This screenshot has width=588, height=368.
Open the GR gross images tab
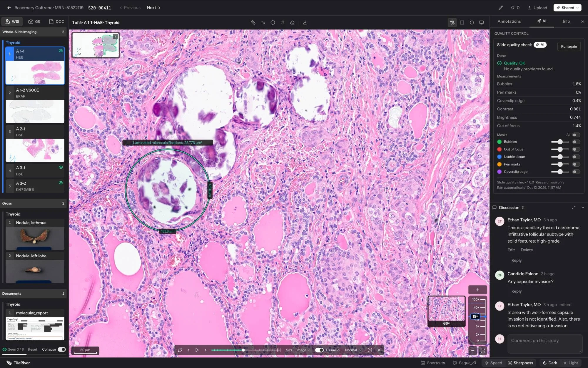(x=34, y=21)
